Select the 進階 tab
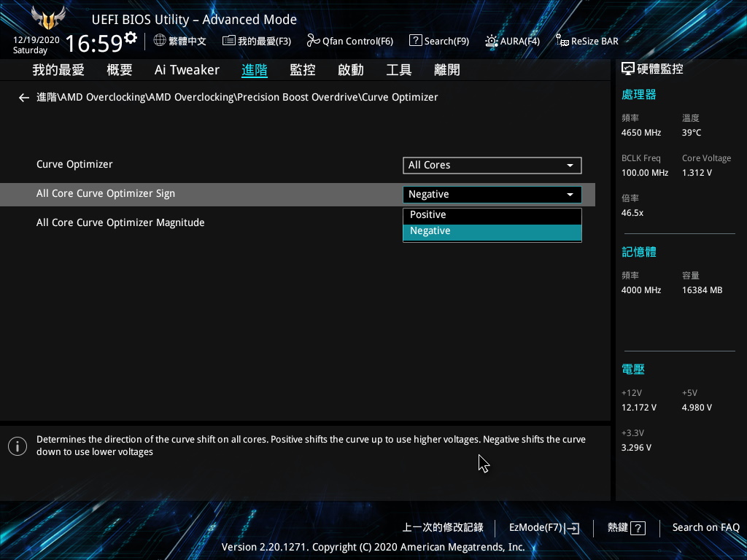 coord(255,70)
